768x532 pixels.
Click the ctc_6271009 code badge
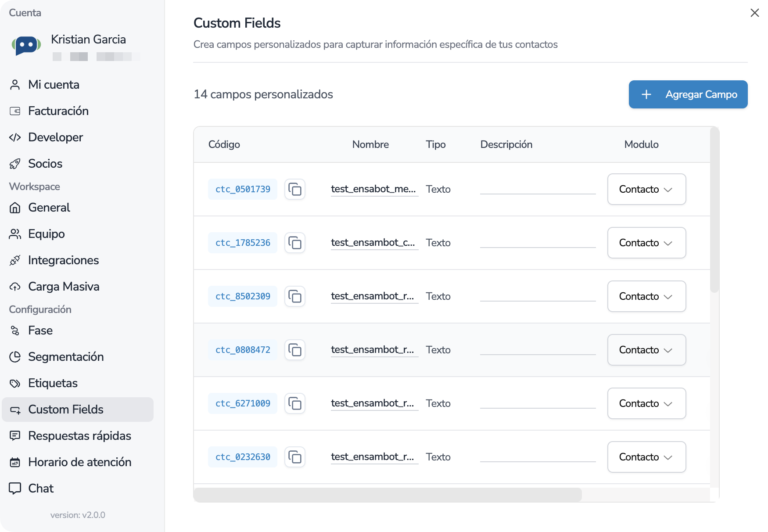(243, 403)
